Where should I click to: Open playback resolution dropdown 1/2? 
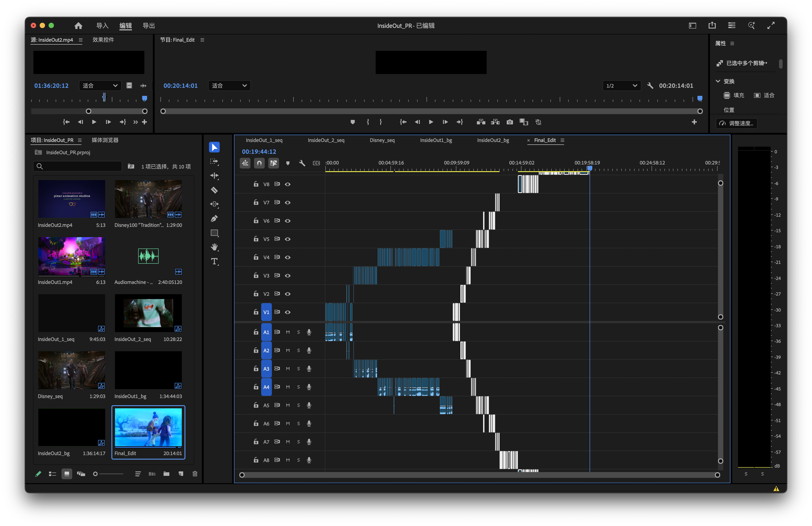tap(622, 86)
